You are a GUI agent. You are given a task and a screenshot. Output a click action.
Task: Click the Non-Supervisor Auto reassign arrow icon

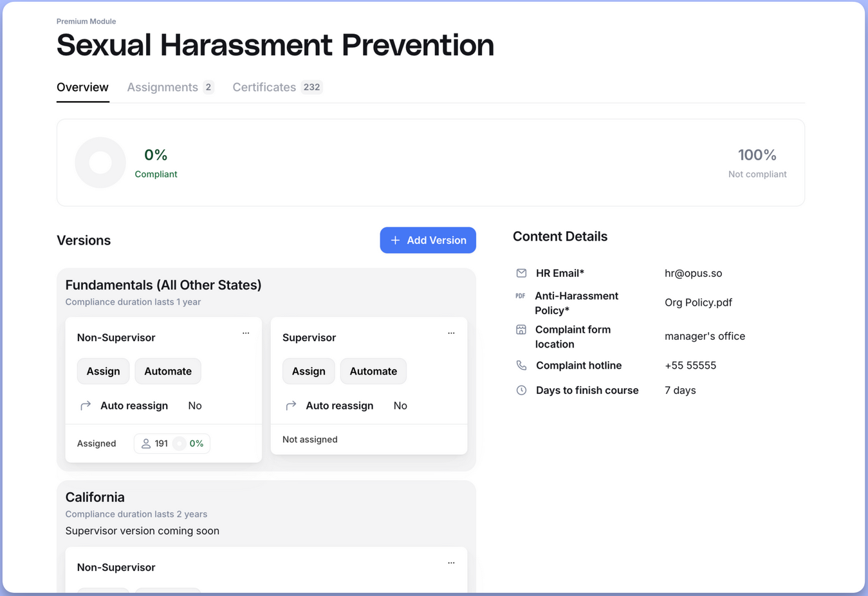coord(86,405)
